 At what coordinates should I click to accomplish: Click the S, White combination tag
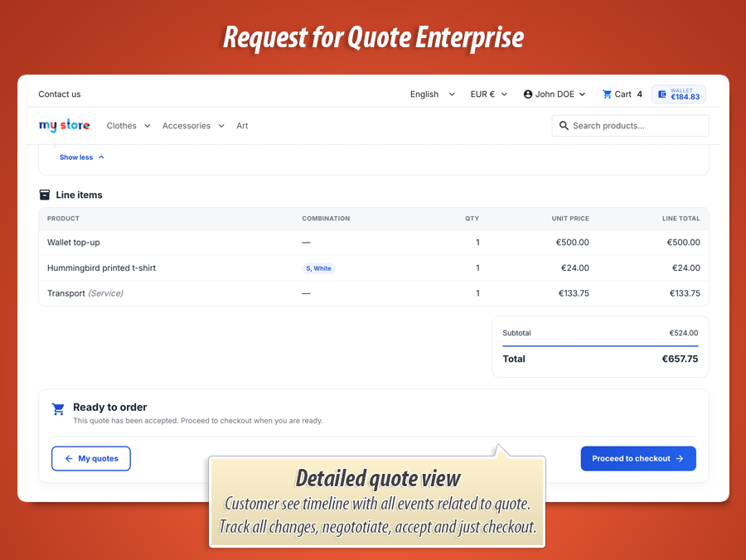coord(319,268)
